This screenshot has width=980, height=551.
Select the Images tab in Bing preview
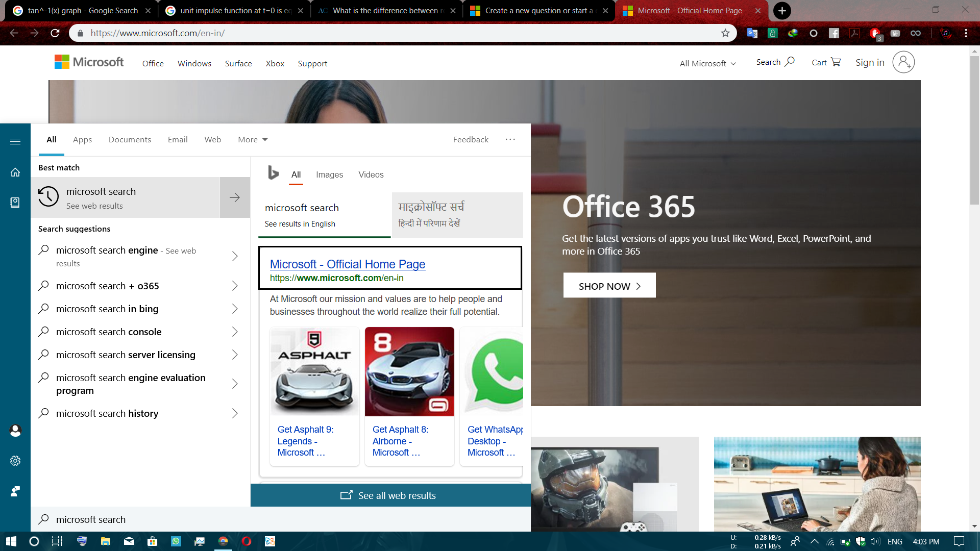click(x=329, y=174)
